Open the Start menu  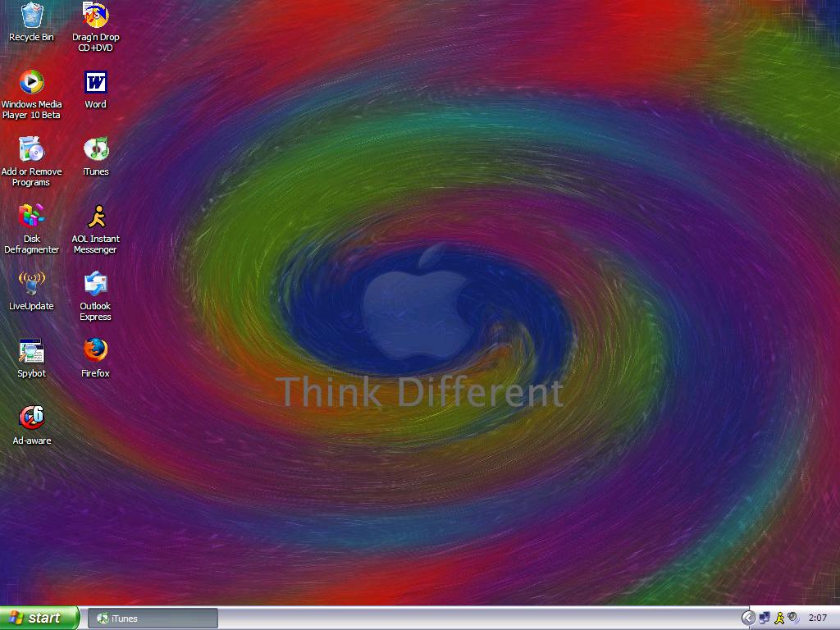(x=39, y=619)
